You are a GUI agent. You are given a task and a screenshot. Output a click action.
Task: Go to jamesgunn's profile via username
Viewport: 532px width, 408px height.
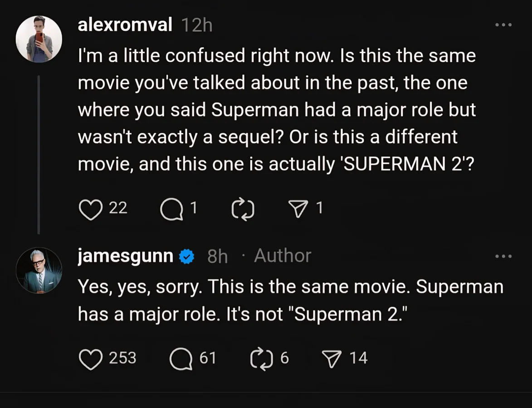click(126, 256)
